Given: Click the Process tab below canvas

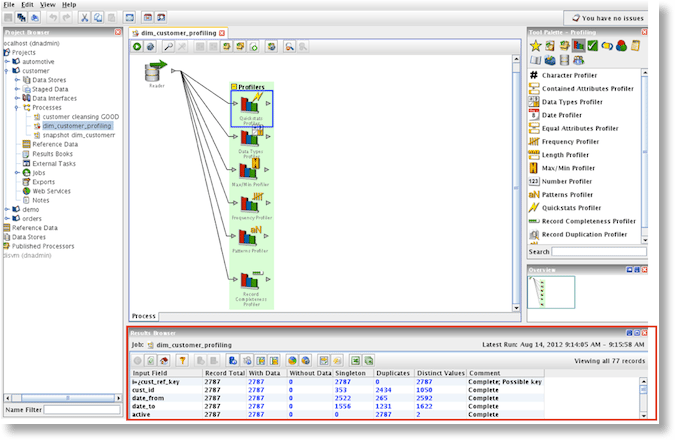Looking at the screenshot, I should click(x=144, y=316).
